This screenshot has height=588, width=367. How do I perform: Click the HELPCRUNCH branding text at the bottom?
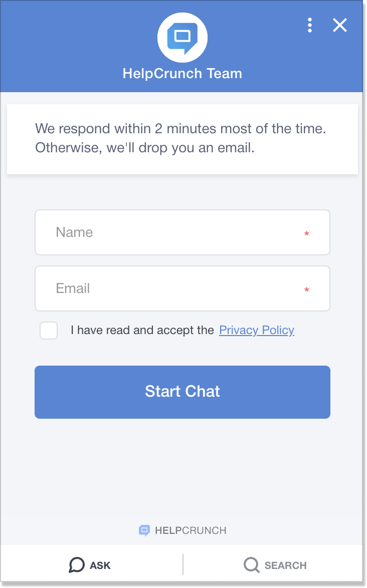(191, 530)
